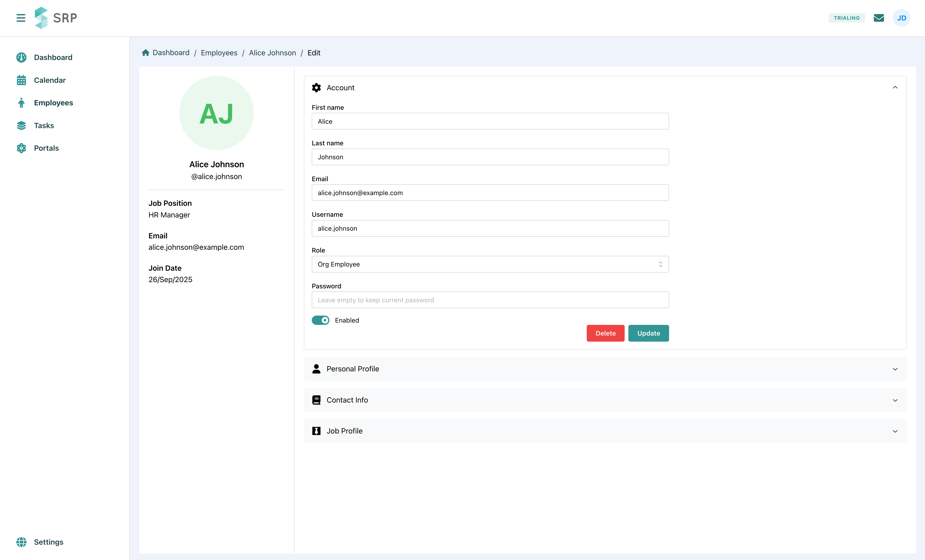Screen dimensions: 925x560
Task: Click the JD user avatar
Action: point(901,18)
